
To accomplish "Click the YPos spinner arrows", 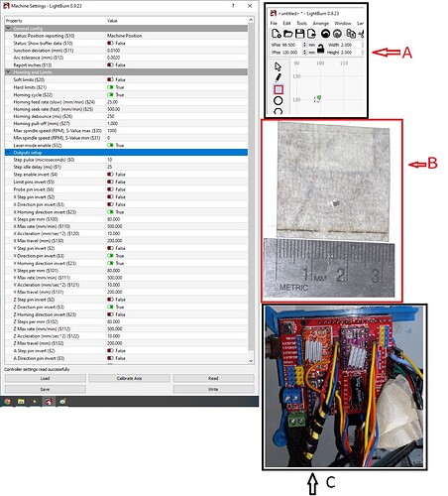I will pos(304,53).
